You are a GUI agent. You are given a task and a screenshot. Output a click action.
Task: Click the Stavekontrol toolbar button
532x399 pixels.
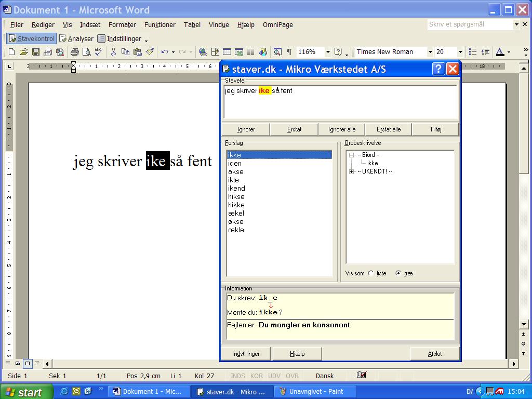click(x=31, y=38)
